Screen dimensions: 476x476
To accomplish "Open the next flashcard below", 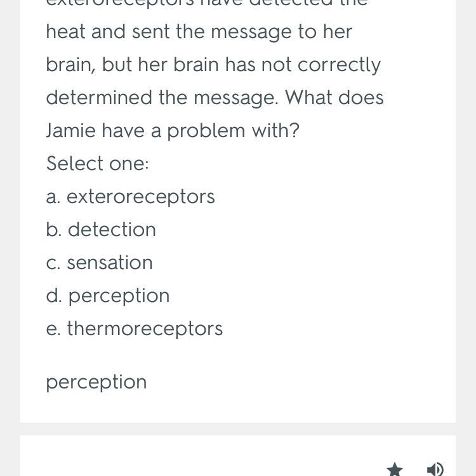I will tap(238, 455).
